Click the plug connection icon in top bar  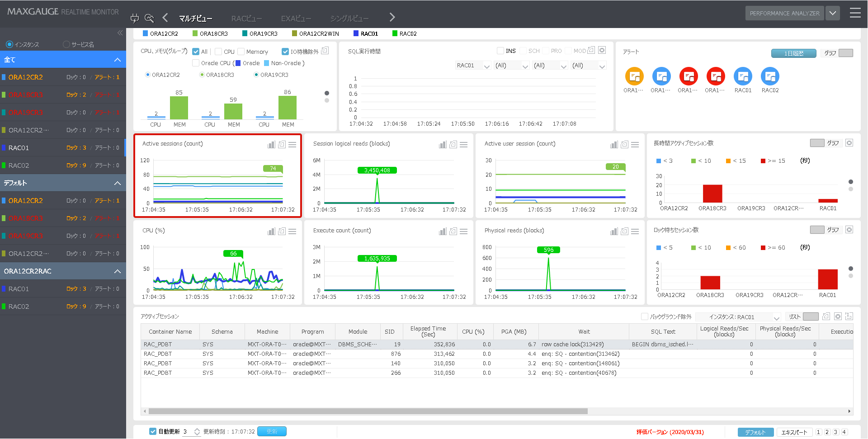(135, 18)
